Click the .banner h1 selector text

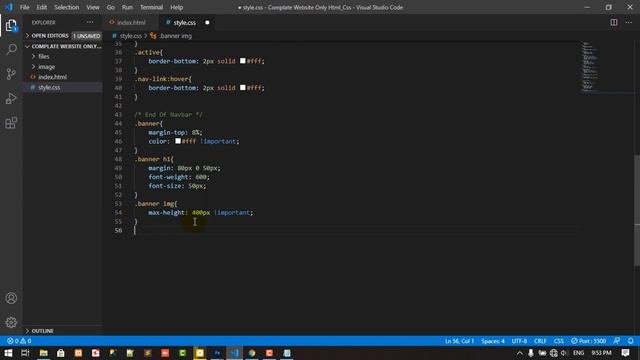154,159
